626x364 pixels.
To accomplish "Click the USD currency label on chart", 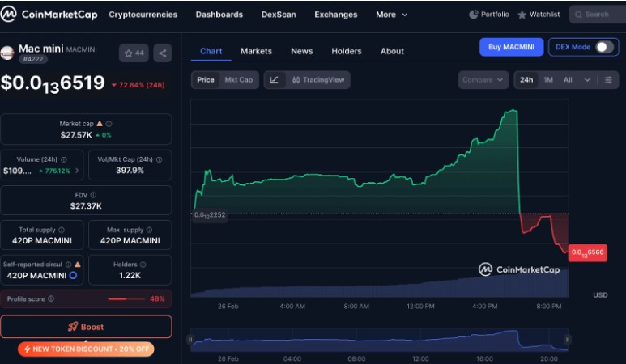I will coord(600,295).
